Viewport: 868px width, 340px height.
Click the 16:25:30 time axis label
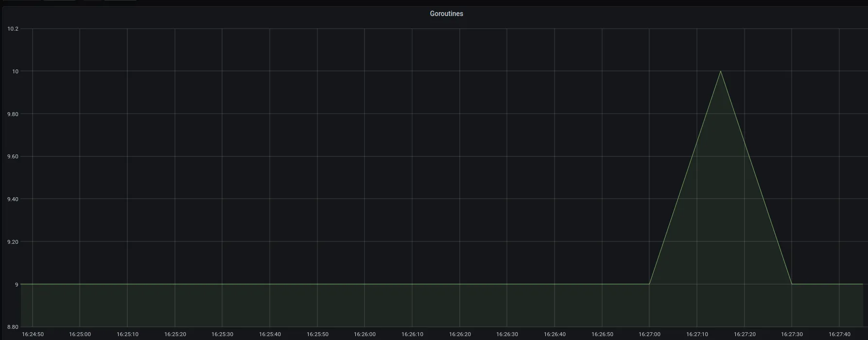coord(222,334)
